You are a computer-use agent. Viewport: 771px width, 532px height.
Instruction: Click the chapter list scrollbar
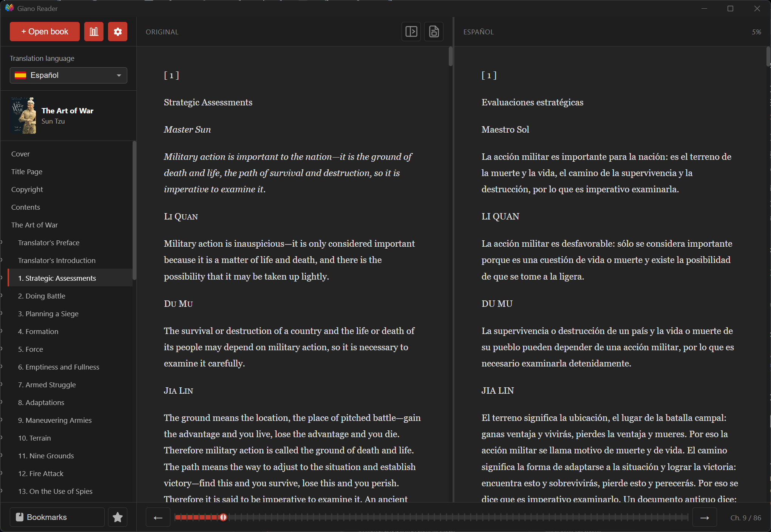pos(134,210)
